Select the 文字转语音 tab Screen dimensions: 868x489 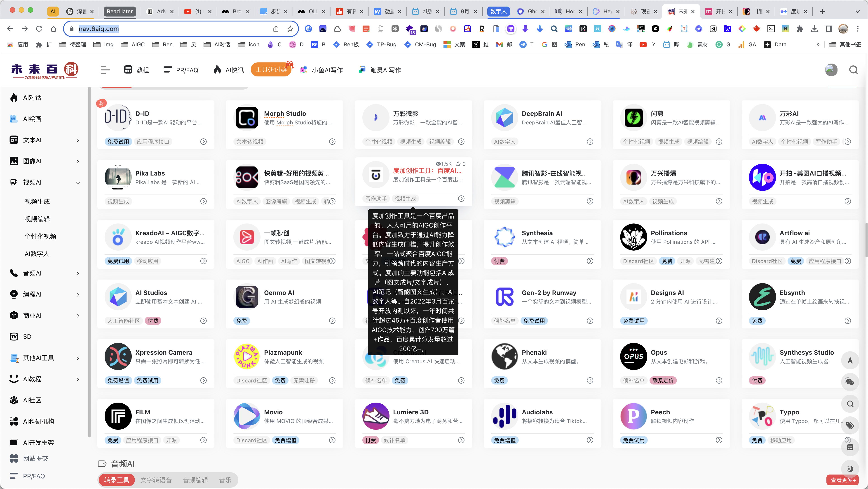[156, 480]
